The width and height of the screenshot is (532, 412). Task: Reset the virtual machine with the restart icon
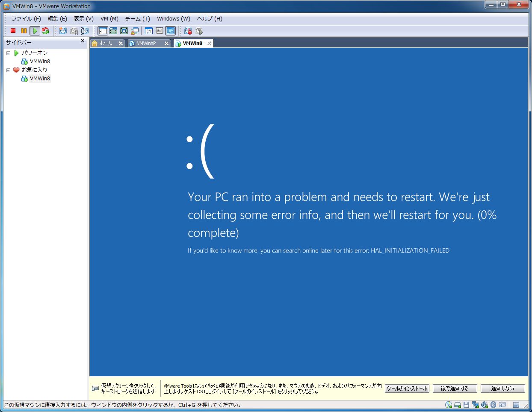click(x=45, y=31)
